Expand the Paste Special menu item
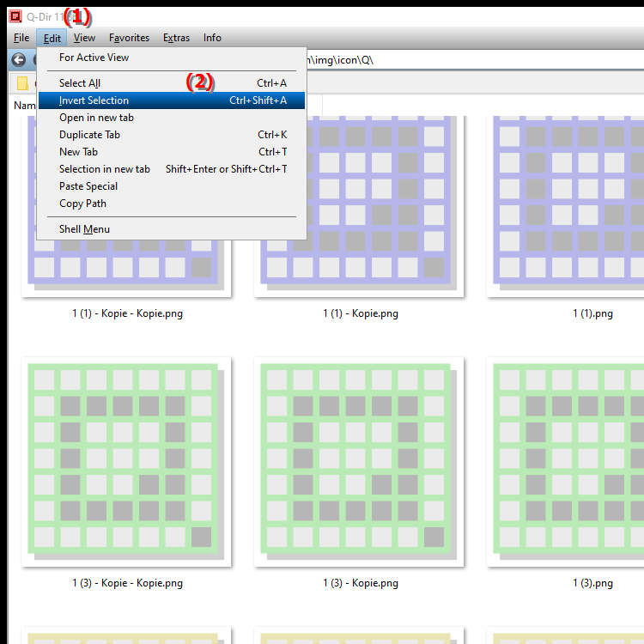 pyautogui.click(x=172, y=186)
